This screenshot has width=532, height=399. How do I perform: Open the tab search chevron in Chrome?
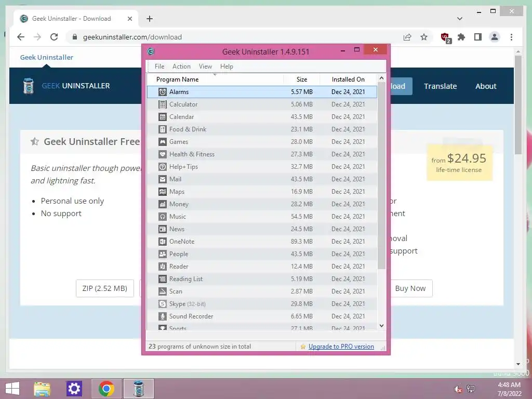pos(460,19)
